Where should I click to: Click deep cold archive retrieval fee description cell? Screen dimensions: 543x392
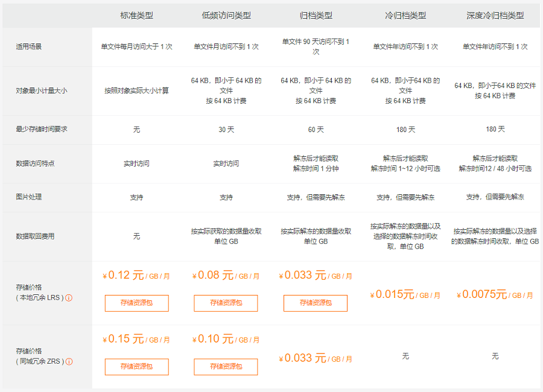pyautogui.click(x=495, y=236)
